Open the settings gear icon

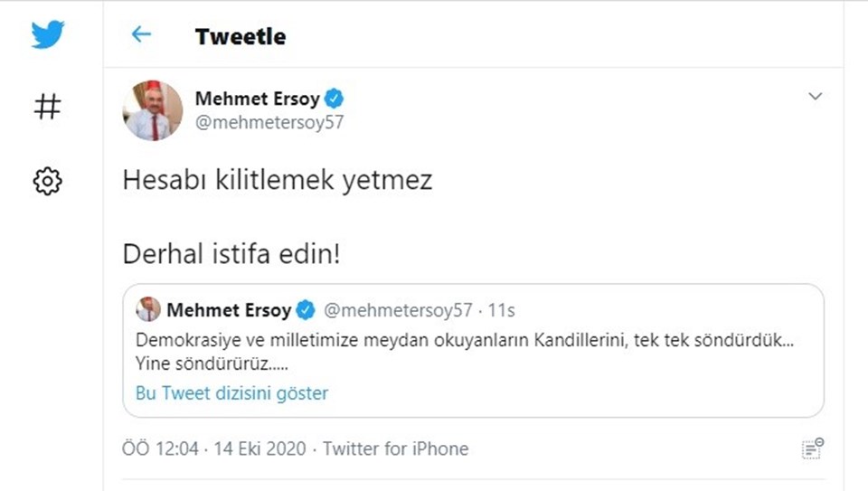coord(47,181)
